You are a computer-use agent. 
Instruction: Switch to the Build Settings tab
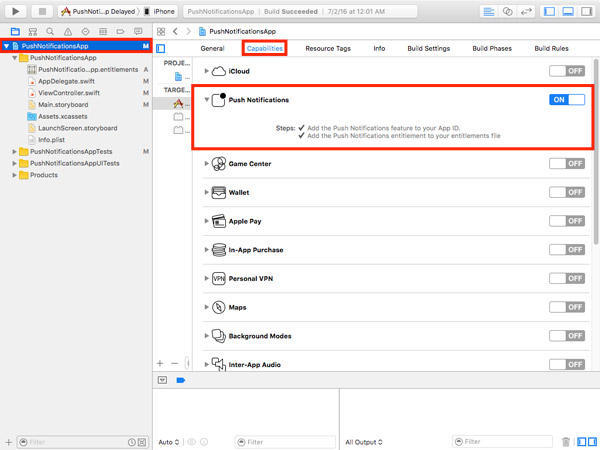429,48
